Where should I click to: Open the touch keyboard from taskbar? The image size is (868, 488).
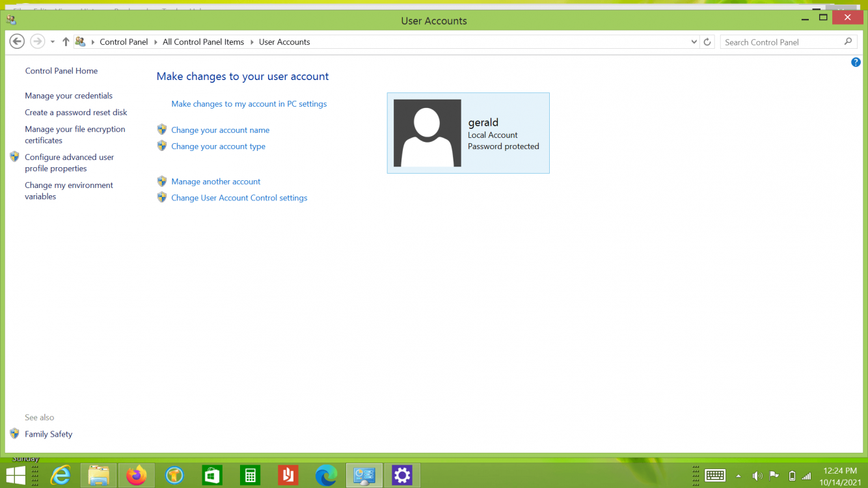click(715, 476)
